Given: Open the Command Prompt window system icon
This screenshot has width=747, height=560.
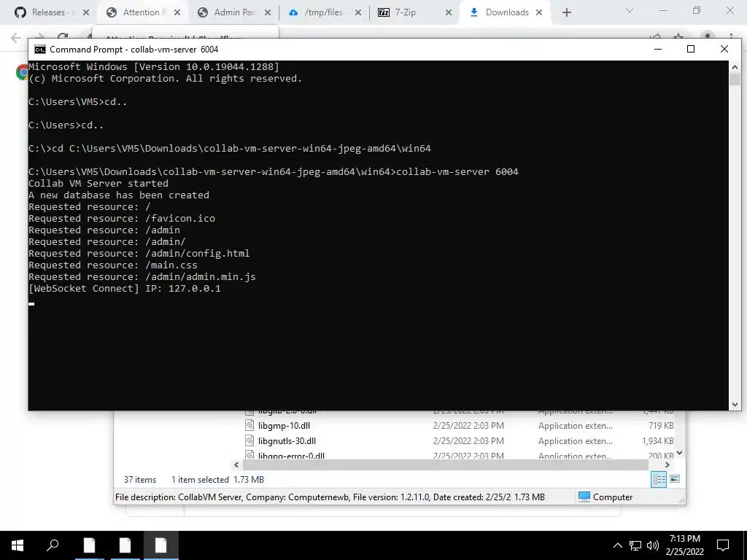Looking at the screenshot, I should click(x=40, y=50).
